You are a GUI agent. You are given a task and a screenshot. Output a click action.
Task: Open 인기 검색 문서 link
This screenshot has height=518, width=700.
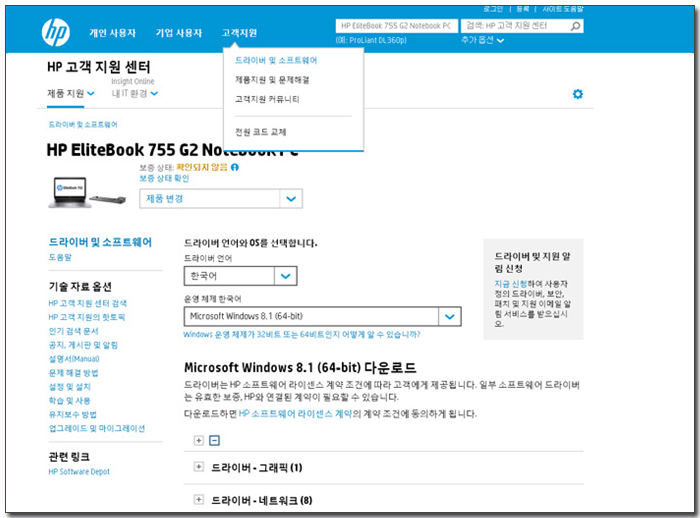(x=73, y=331)
